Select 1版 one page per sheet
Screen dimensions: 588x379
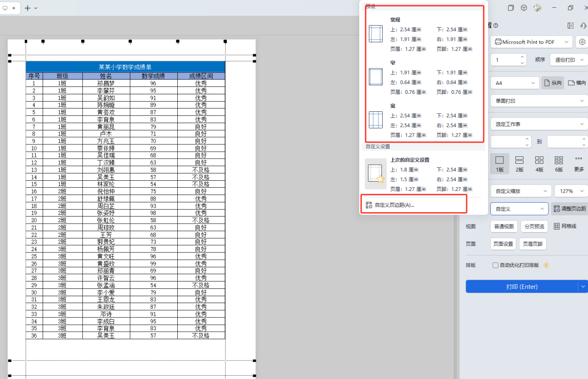500,164
